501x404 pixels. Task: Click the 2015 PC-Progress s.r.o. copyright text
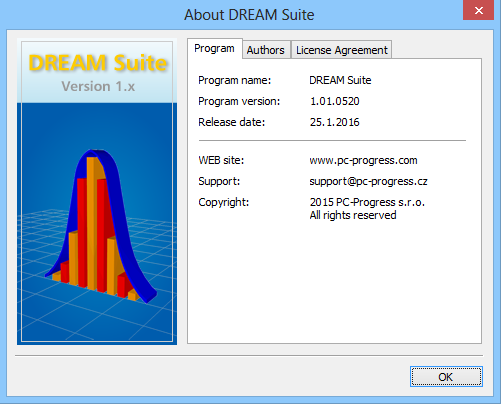(x=367, y=202)
